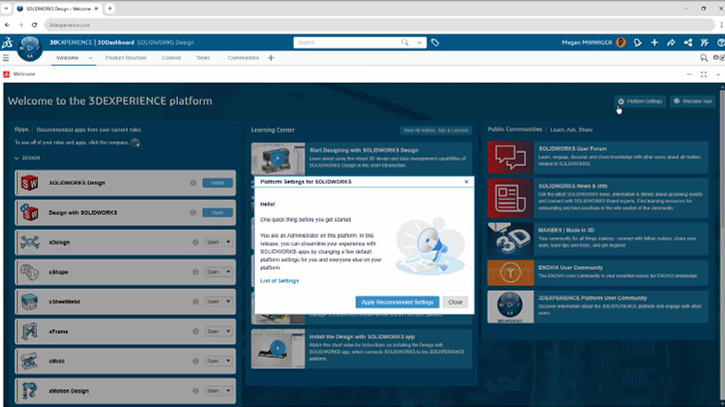Show info for xDesign app
The image size is (725, 407).
[196, 242]
